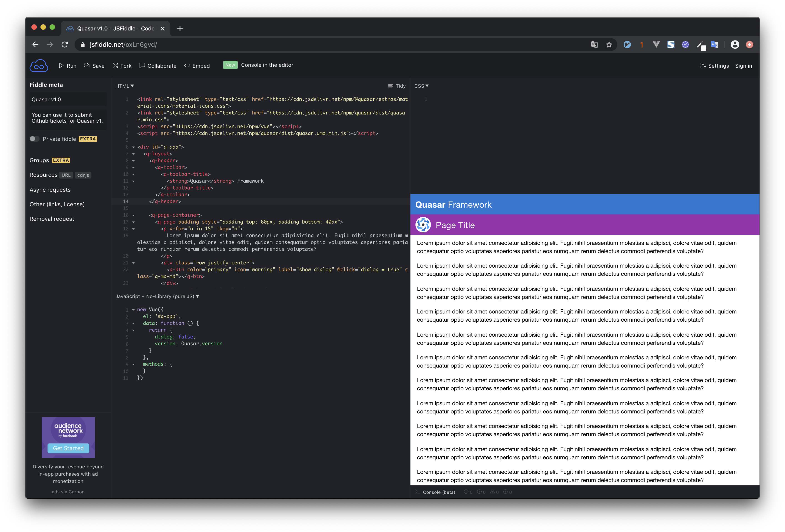Viewport: 785px width, 532px height.
Task: Reload the browser page
Action: [65, 45]
